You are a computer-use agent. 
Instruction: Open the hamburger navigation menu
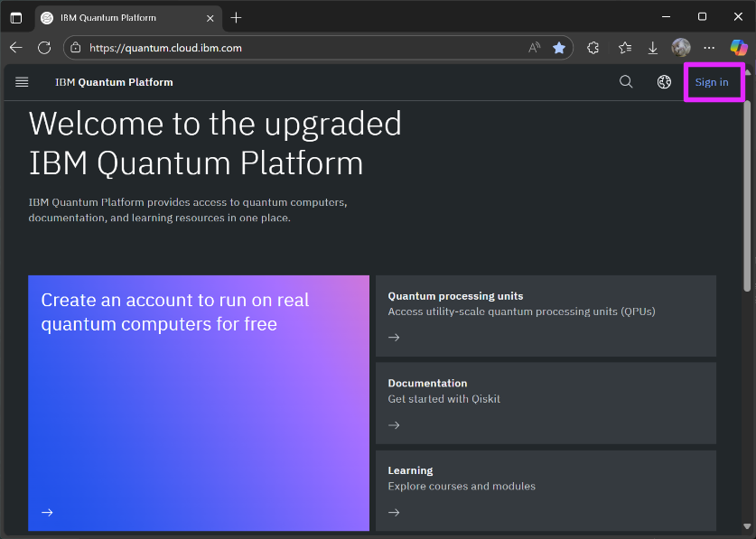(x=22, y=82)
